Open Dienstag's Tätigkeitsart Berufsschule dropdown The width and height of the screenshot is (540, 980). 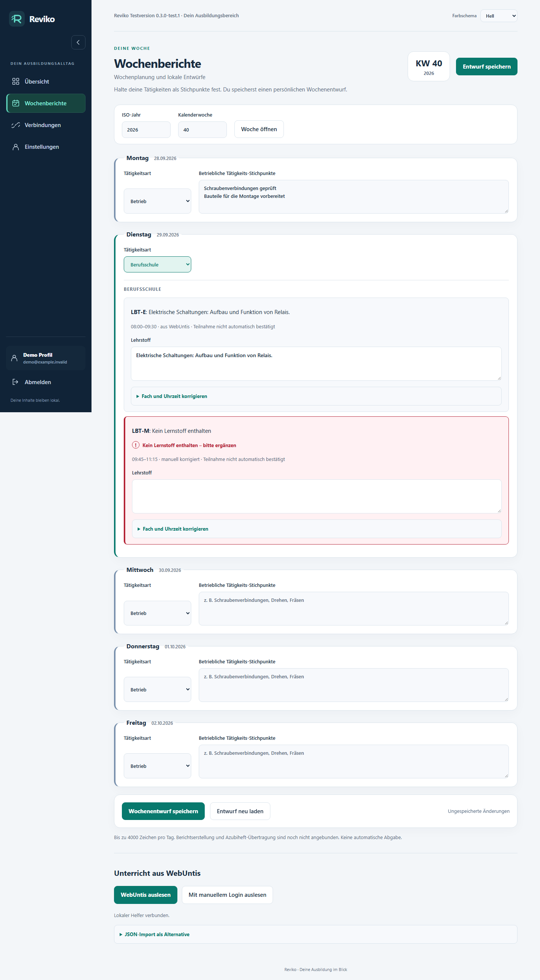pyautogui.click(x=157, y=265)
